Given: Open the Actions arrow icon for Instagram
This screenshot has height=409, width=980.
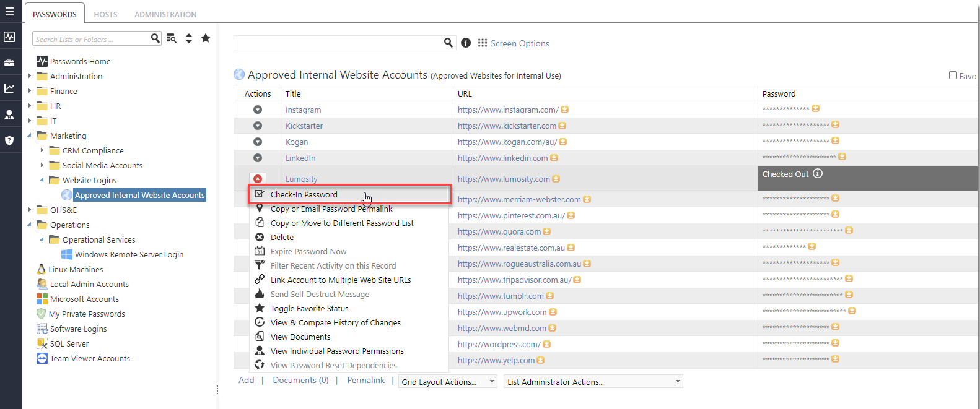Looking at the screenshot, I should (x=258, y=110).
